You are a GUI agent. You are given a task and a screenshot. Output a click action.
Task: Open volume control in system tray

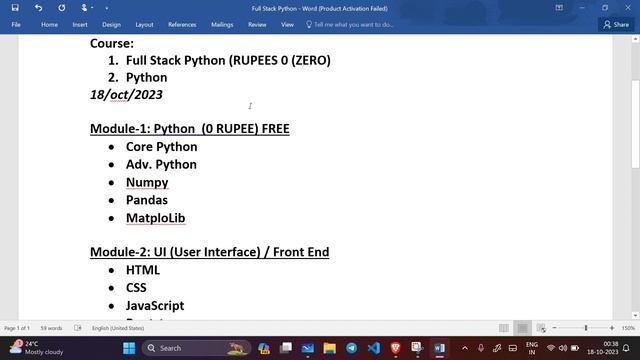click(x=563, y=348)
